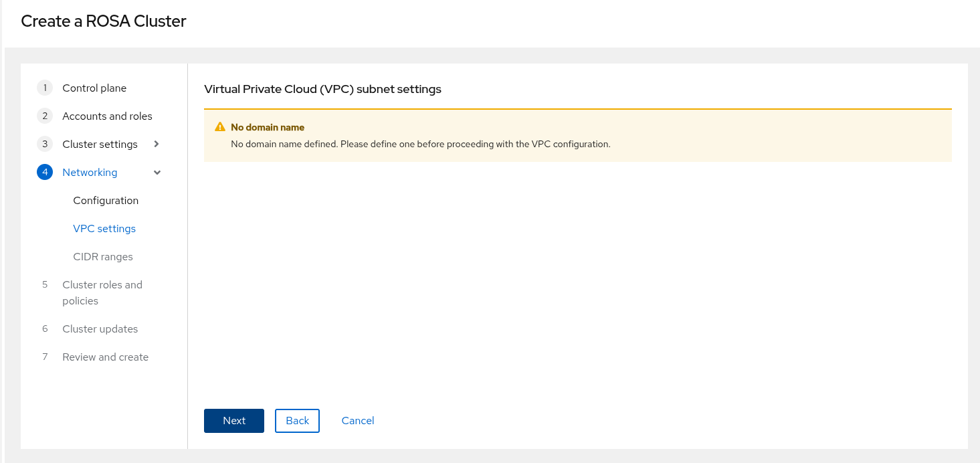Click the Back button

[x=297, y=421]
